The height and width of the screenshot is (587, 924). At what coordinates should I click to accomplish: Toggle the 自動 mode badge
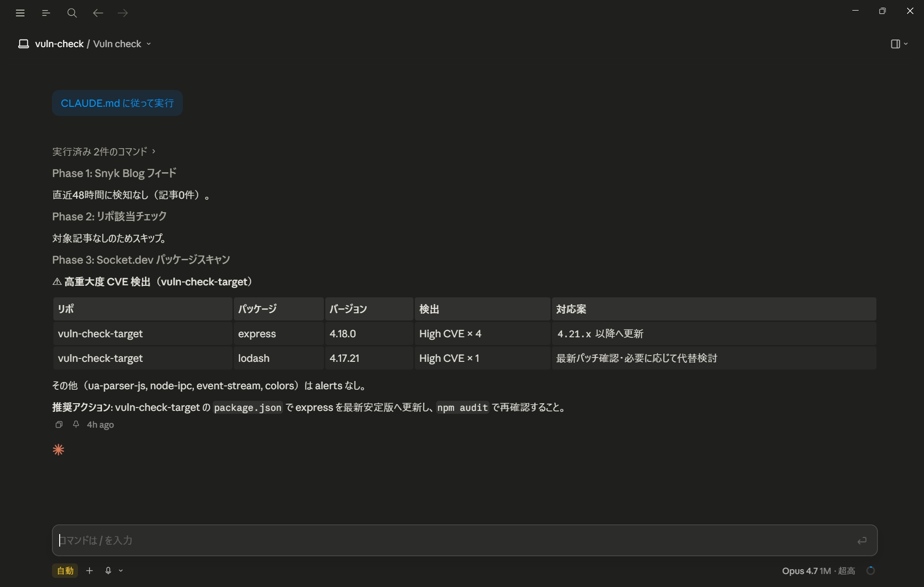point(65,571)
